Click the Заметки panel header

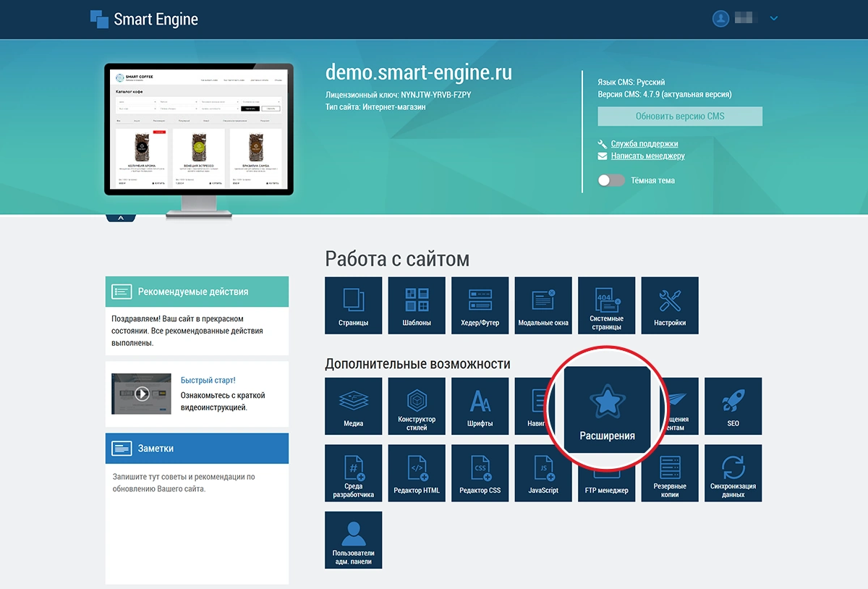point(197,449)
